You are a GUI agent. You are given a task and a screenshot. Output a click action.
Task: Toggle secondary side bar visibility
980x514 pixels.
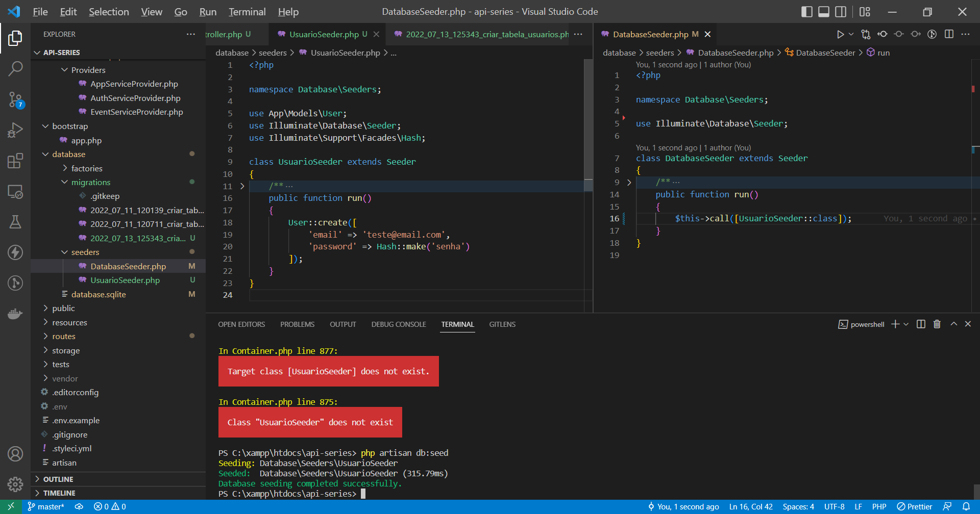pyautogui.click(x=841, y=12)
